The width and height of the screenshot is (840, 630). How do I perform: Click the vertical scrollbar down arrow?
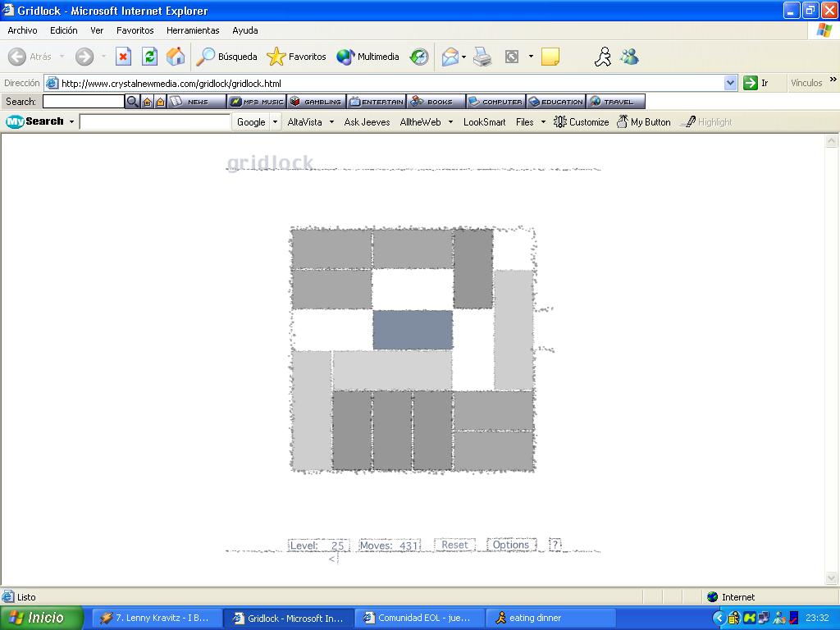click(832, 578)
